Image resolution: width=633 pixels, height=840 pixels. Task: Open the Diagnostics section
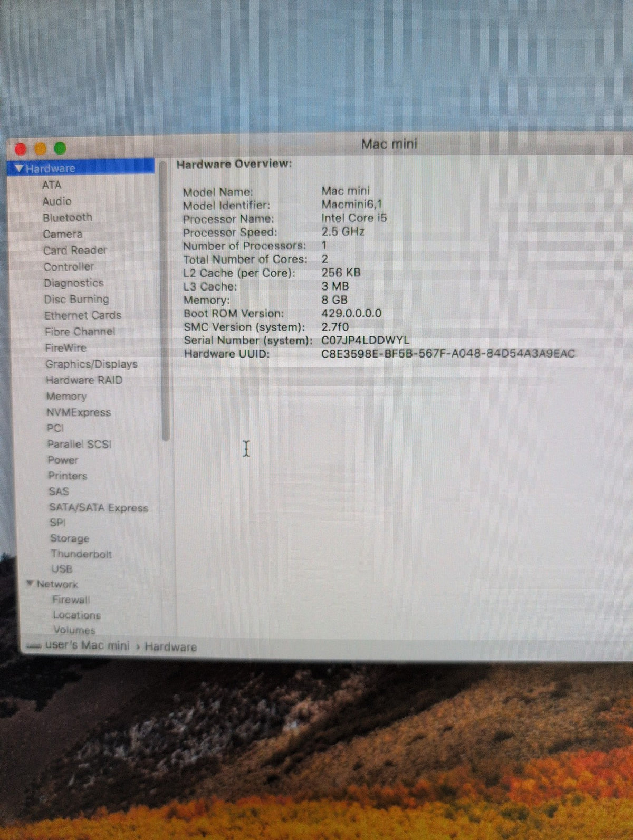click(x=74, y=283)
